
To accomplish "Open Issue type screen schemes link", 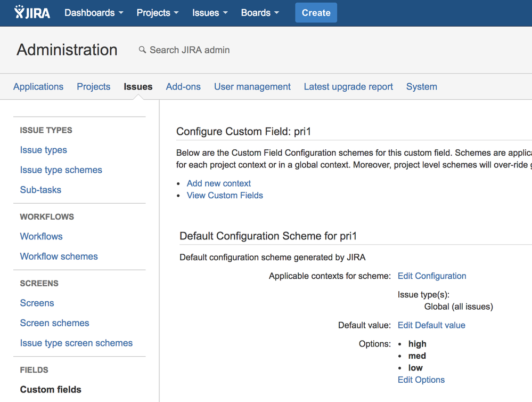I will click(x=76, y=343).
